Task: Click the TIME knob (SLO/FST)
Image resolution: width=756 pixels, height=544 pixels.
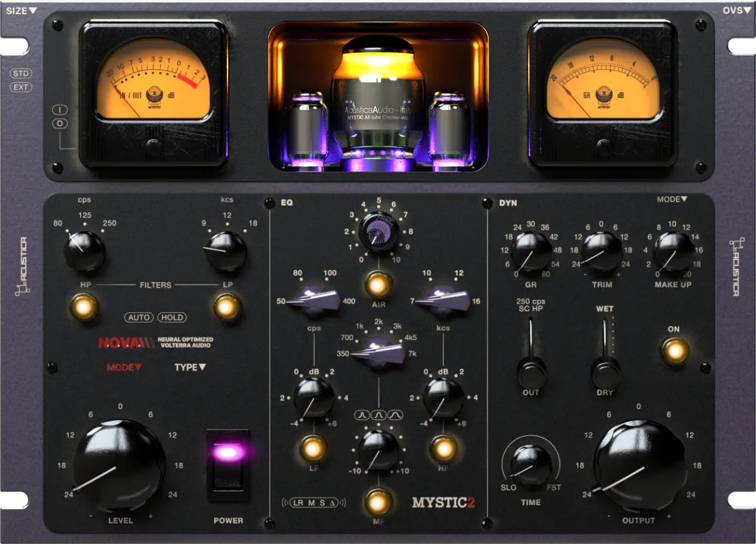Action: 531,464
